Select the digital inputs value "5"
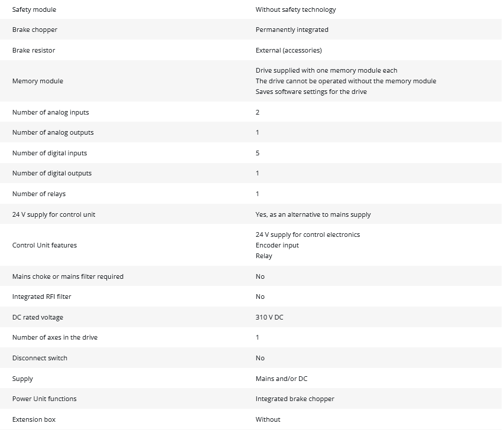 point(258,153)
